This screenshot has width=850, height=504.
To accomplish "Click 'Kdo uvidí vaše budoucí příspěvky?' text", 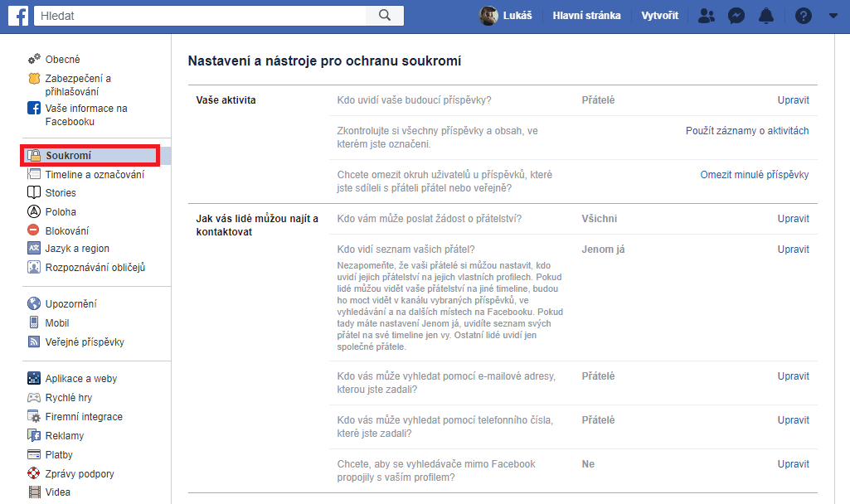I will coord(414,100).
